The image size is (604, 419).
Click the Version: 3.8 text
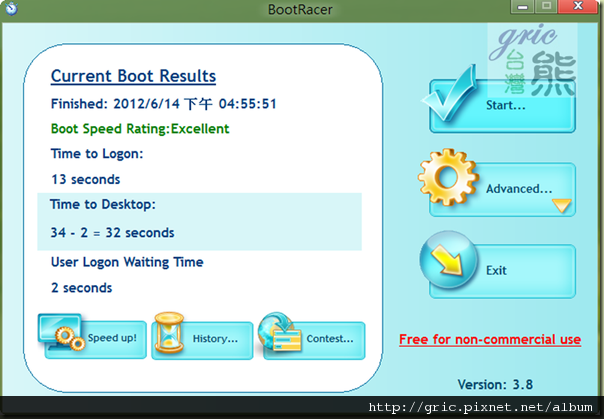[x=495, y=384]
